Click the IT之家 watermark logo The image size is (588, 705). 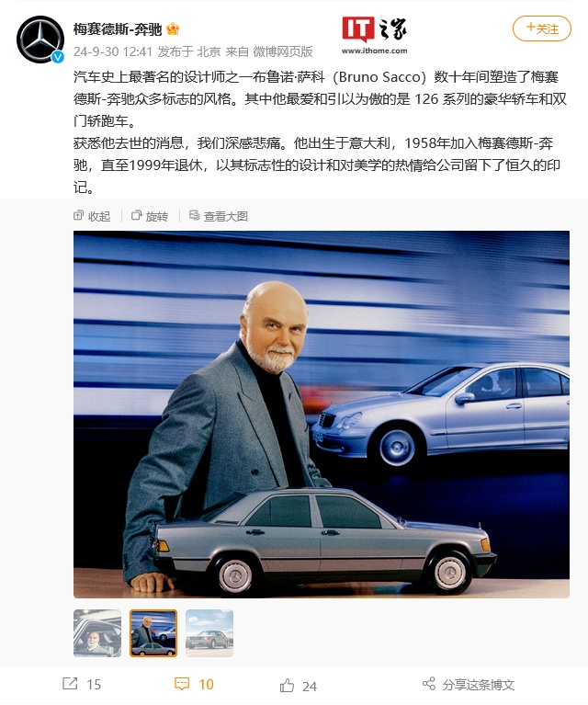coord(375,35)
